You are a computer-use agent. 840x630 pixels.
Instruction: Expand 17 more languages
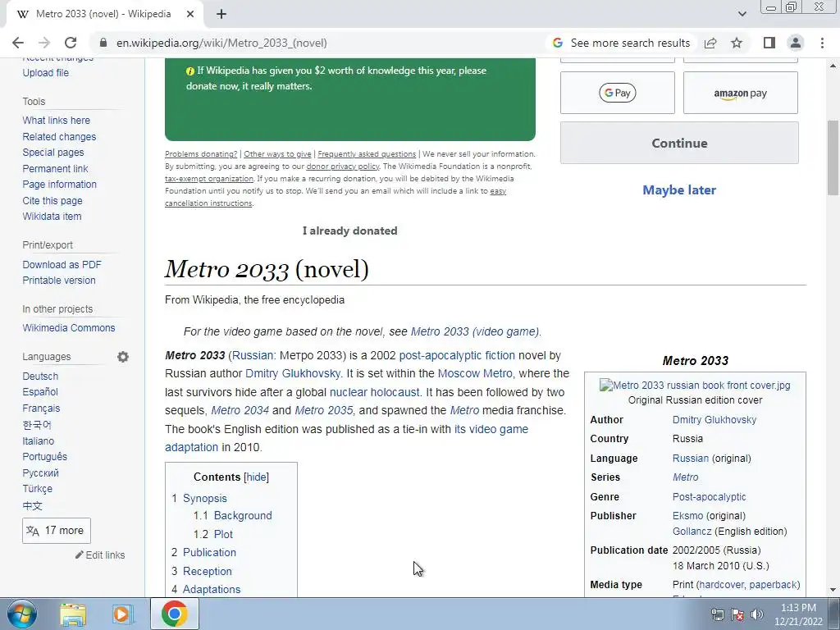coord(57,531)
